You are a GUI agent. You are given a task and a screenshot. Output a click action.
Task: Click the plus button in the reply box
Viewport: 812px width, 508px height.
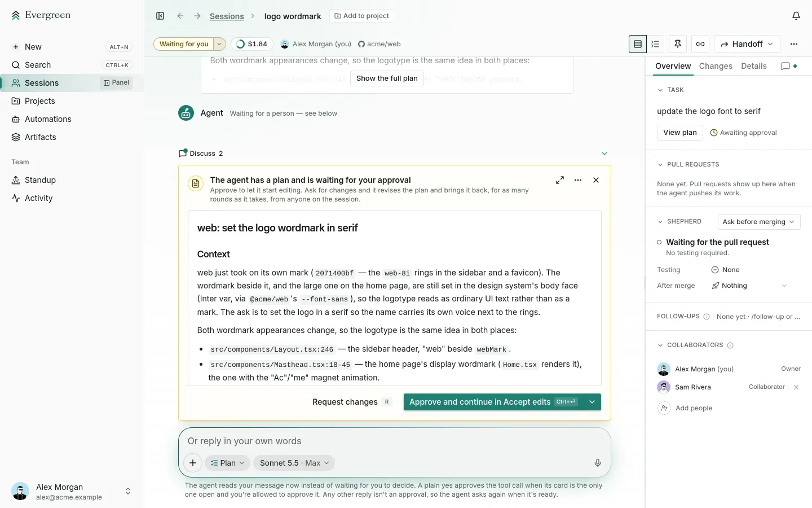pyautogui.click(x=193, y=463)
